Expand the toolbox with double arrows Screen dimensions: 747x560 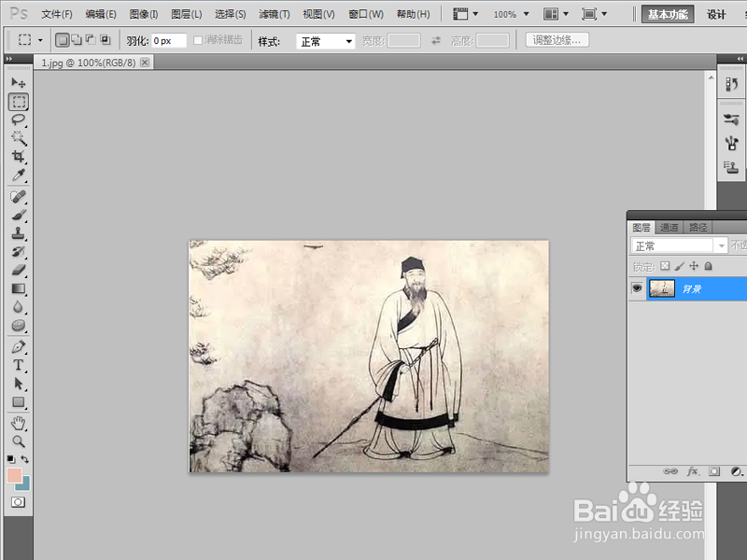click(9, 59)
